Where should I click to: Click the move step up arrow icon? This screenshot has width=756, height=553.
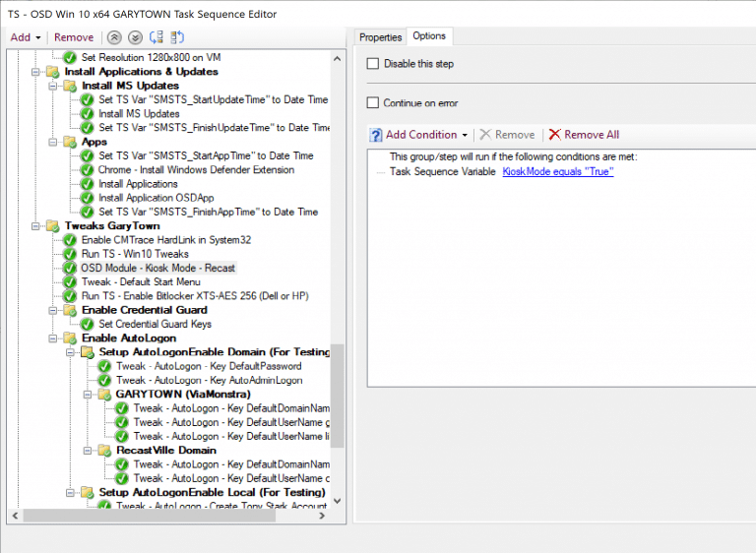click(x=116, y=37)
